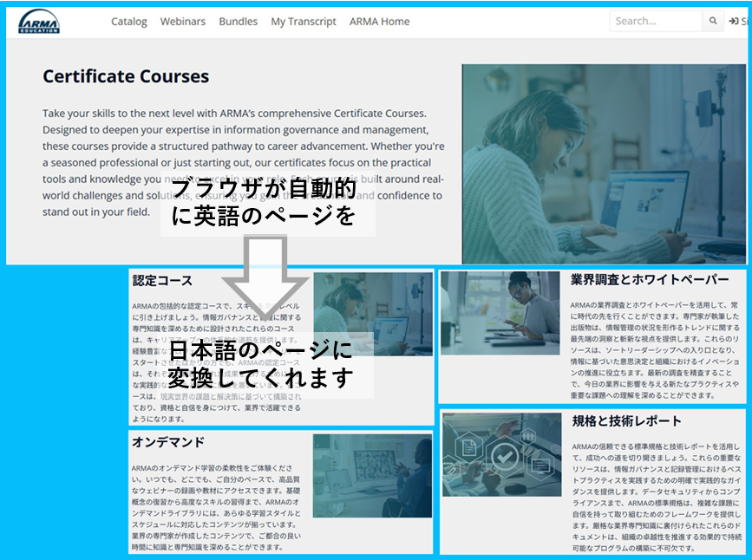Click the 業界調査とホワイトペーパー card thumbnail

pos(500,313)
